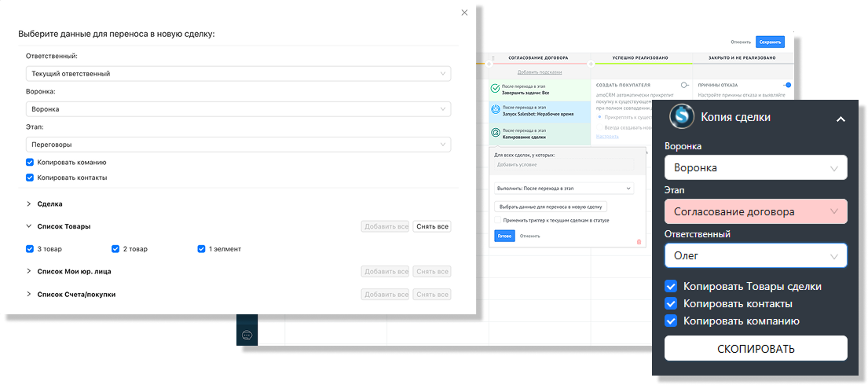Click Снять все for Список Мои юр. лица
The height and width of the screenshot is (385, 868).
coord(432,271)
